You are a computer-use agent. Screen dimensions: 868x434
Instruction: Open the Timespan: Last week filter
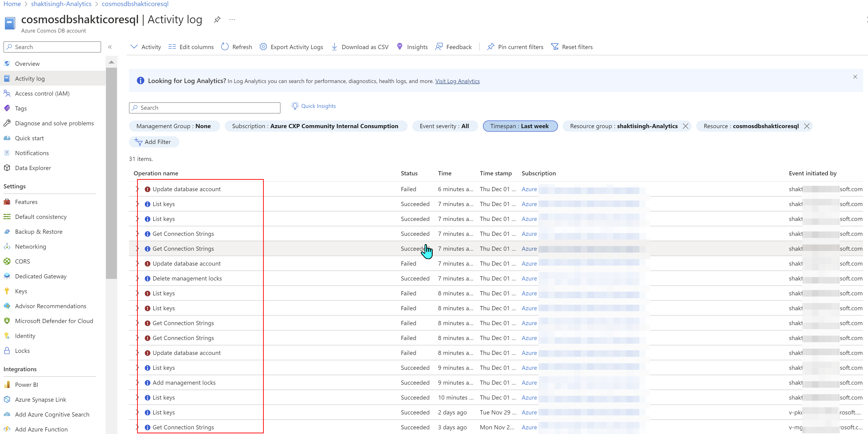[x=520, y=126]
